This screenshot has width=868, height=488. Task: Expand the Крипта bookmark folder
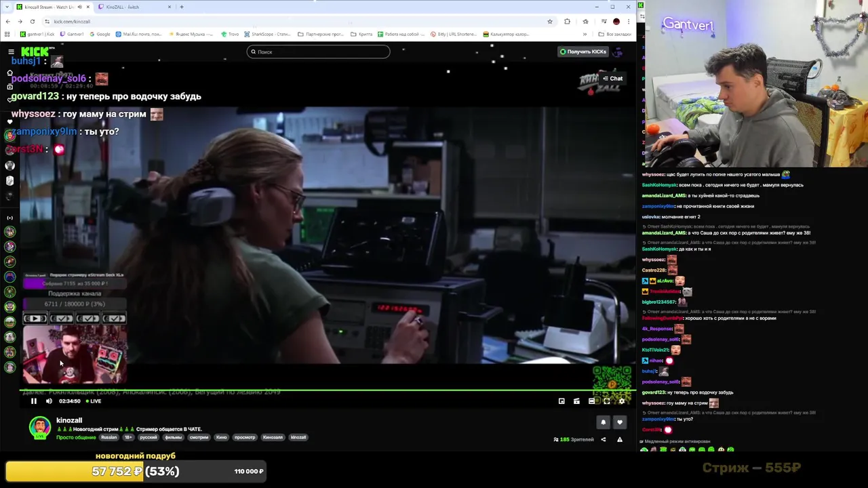(361, 34)
